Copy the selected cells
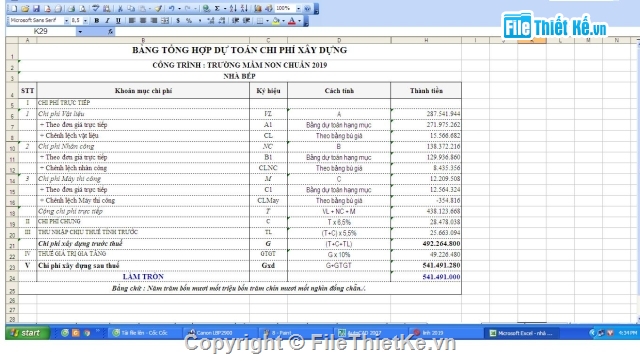Viewport: 640px width, 361px height. pos(131,9)
